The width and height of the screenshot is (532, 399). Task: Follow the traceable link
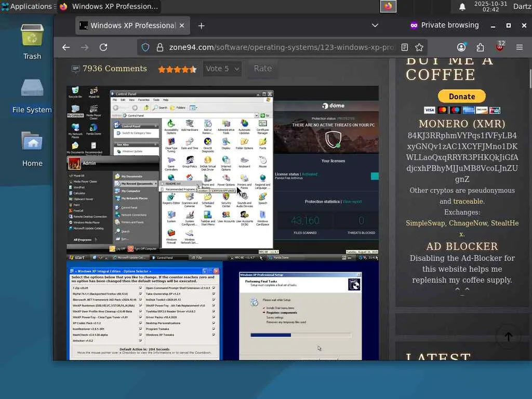coord(468,201)
